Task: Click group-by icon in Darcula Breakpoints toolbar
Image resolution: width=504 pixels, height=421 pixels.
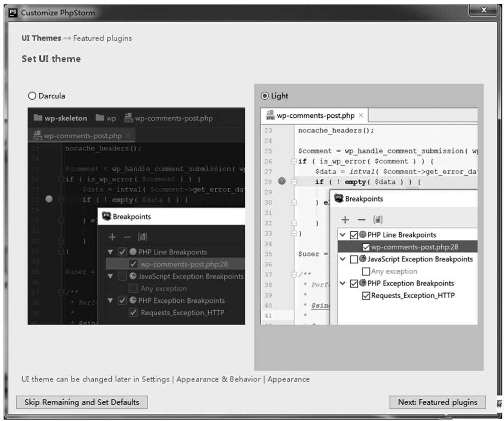Action: [143, 237]
